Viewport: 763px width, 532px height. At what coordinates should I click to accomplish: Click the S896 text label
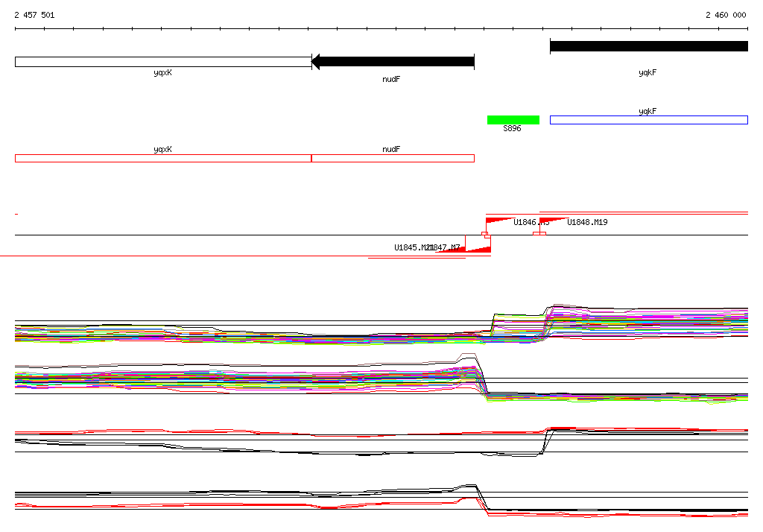click(x=512, y=129)
